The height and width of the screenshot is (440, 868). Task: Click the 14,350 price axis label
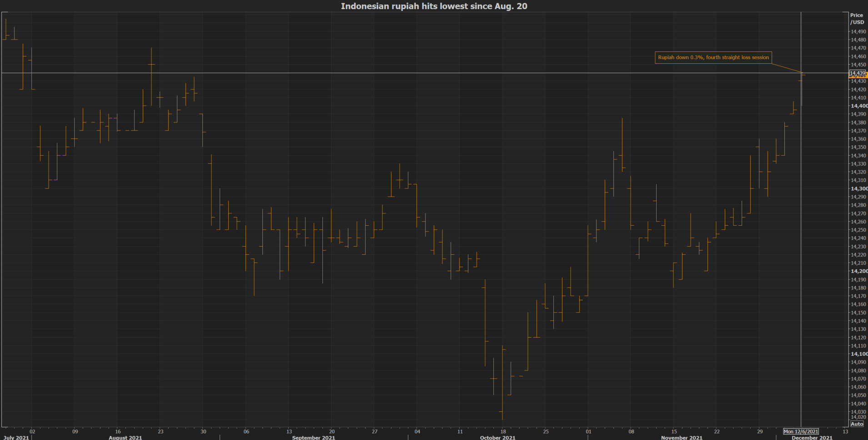[858, 147]
